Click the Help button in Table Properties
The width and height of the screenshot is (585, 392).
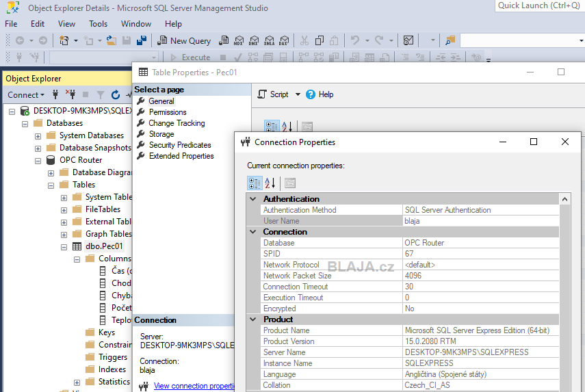pos(320,94)
